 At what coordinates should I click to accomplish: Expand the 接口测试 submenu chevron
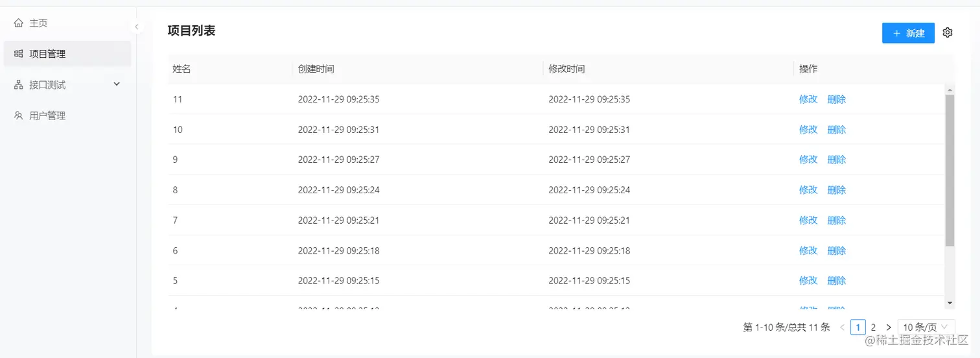click(117, 84)
